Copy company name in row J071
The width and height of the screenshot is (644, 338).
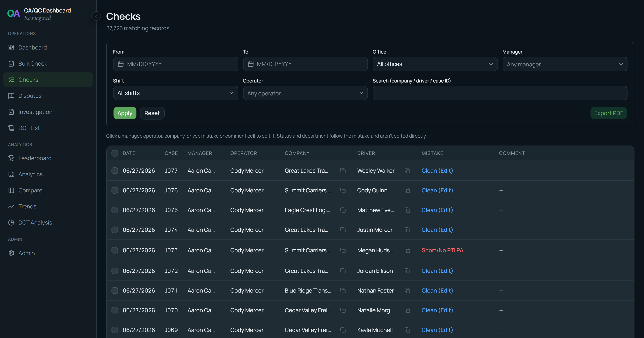point(343,291)
